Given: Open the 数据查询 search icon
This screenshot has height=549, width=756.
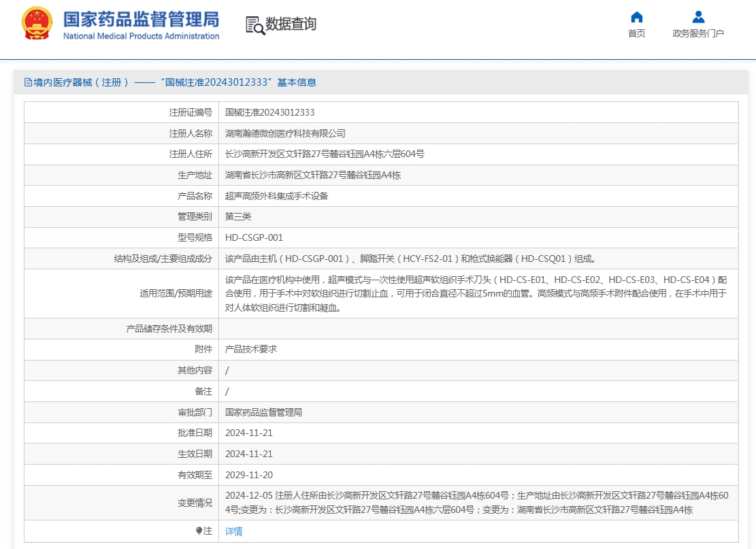Looking at the screenshot, I should click(x=255, y=26).
